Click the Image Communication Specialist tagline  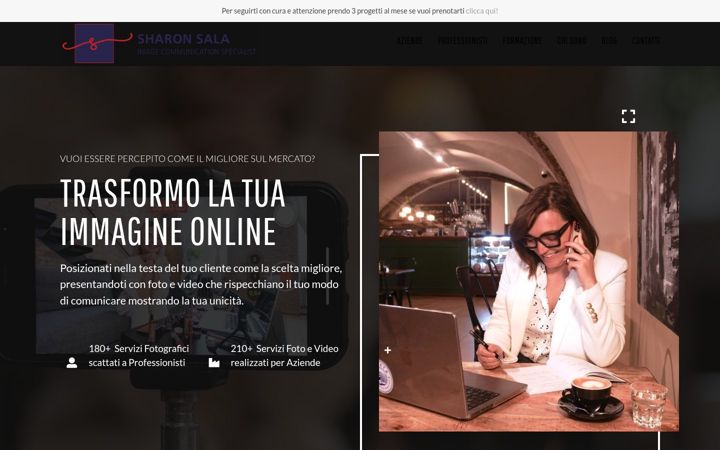tap(197, 52)
